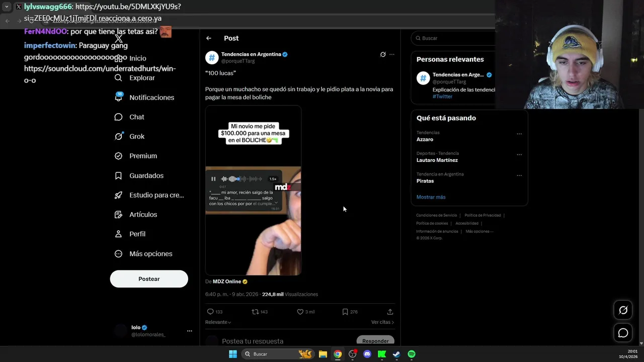644x362 pixels.
Task: Open the post's video thumbnail
Action: click(253, 190)
